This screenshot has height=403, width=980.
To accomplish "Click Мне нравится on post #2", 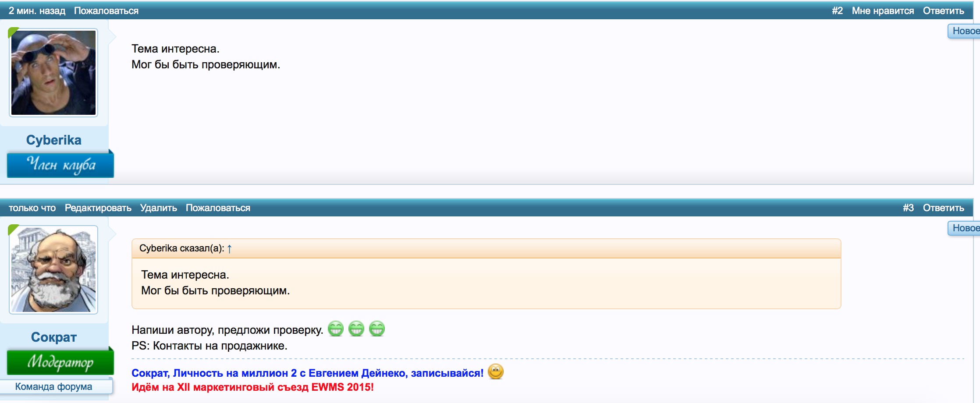I will click(x=883, y=11).
